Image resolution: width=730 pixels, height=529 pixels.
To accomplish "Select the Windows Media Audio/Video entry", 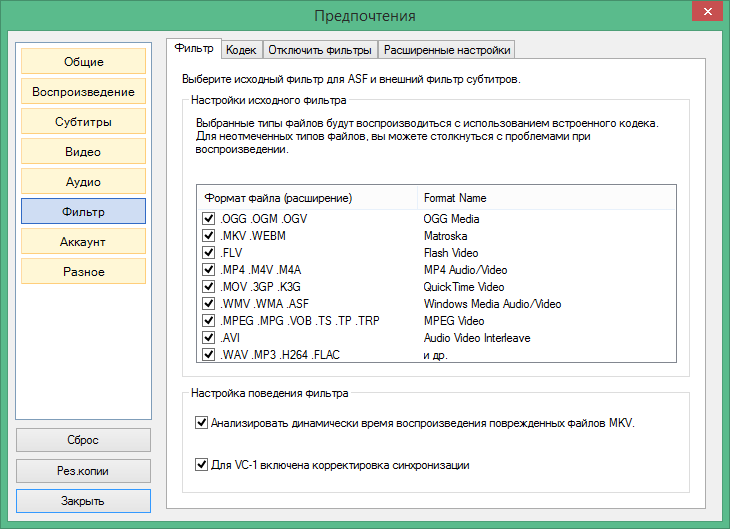I will [x=492, y=304].
